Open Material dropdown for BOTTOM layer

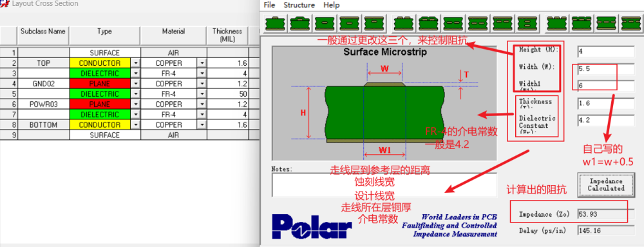[x=202, y=125]
